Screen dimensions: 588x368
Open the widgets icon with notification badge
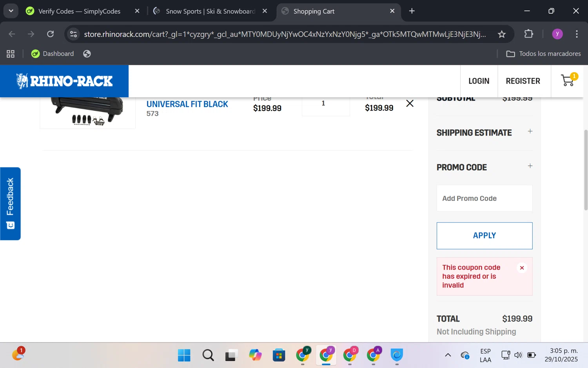tap(18, 355)
